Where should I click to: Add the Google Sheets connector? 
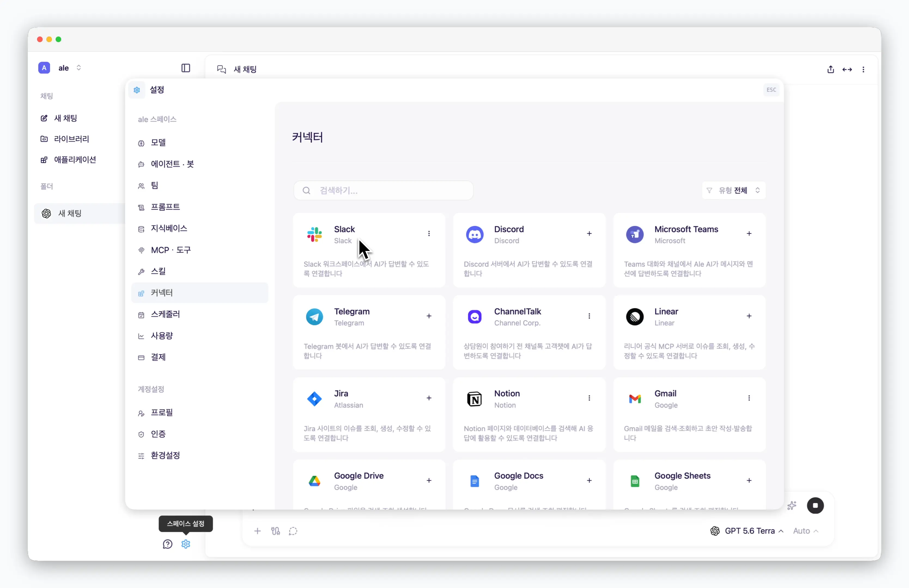(749, 480)
